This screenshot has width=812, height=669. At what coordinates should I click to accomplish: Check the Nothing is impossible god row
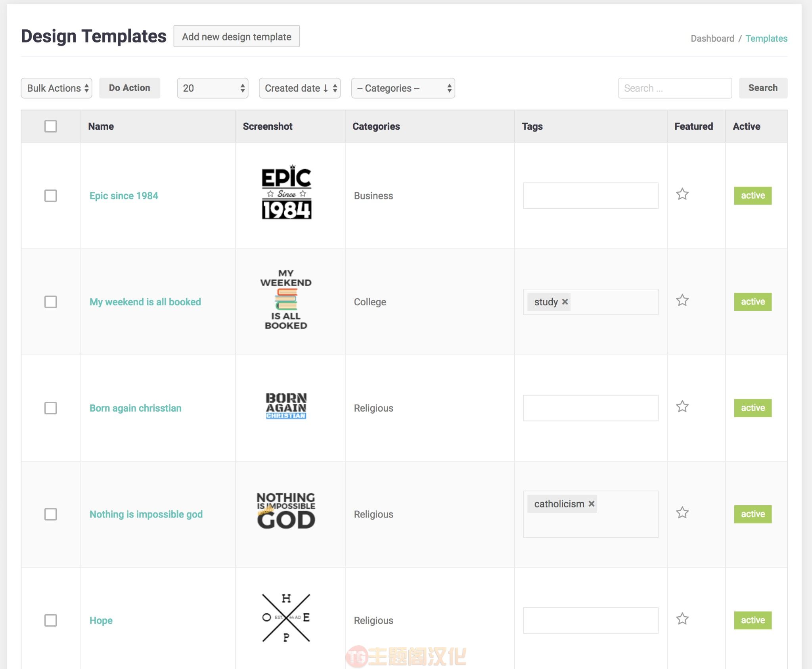coord(50,514)
